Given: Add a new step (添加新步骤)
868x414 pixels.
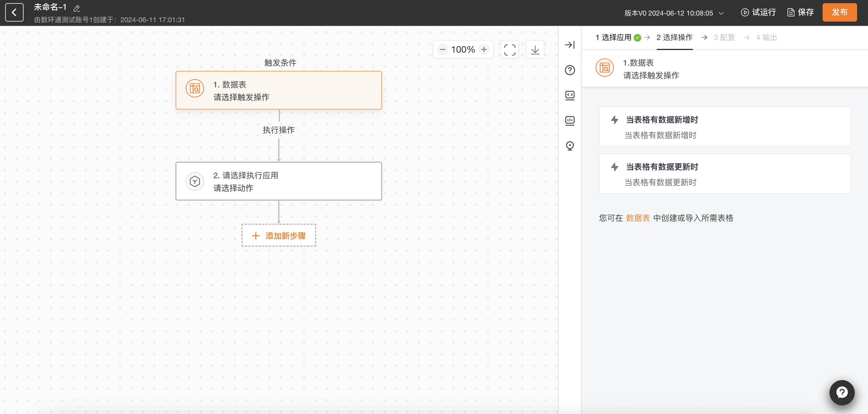Looking at the screenshot, I should coord(279,235).
